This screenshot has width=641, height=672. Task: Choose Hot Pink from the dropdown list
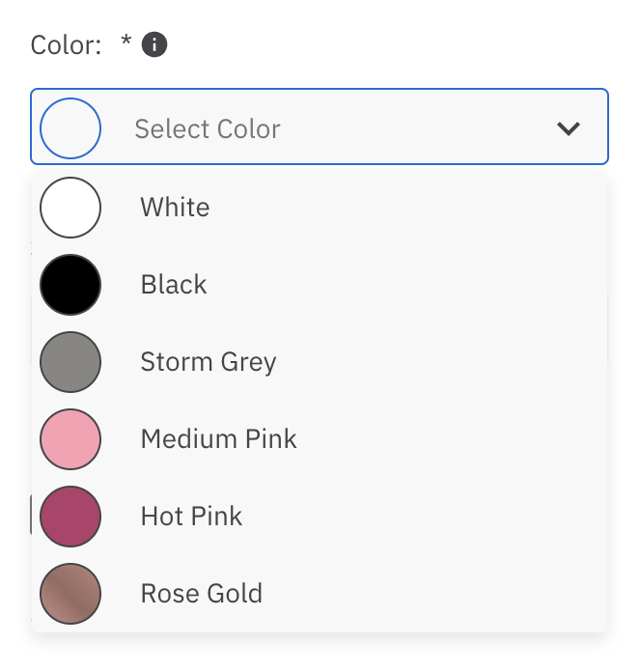(191, 516)
